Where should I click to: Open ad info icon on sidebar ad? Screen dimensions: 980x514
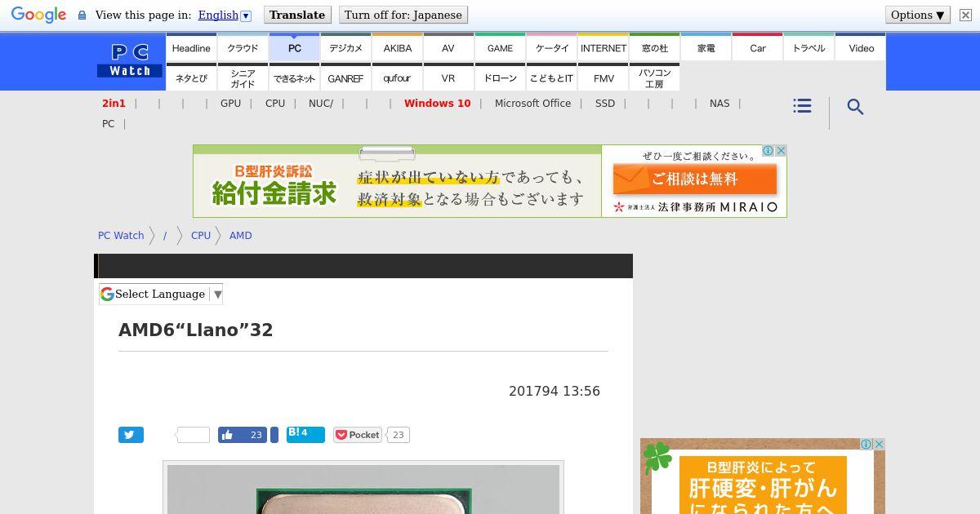click(866, 445)
